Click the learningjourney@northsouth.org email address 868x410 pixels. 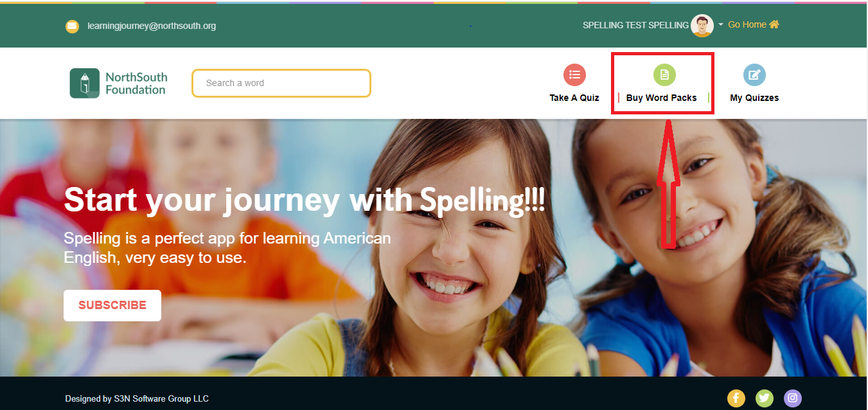click(152, 26)
